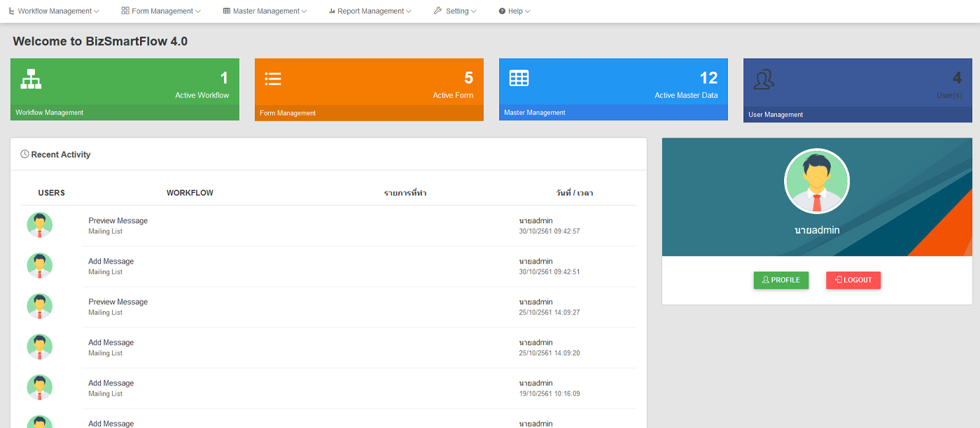Click Add Message text in 10:16:09 row
Screen dimensions: 980x428
tap(111, 383)
